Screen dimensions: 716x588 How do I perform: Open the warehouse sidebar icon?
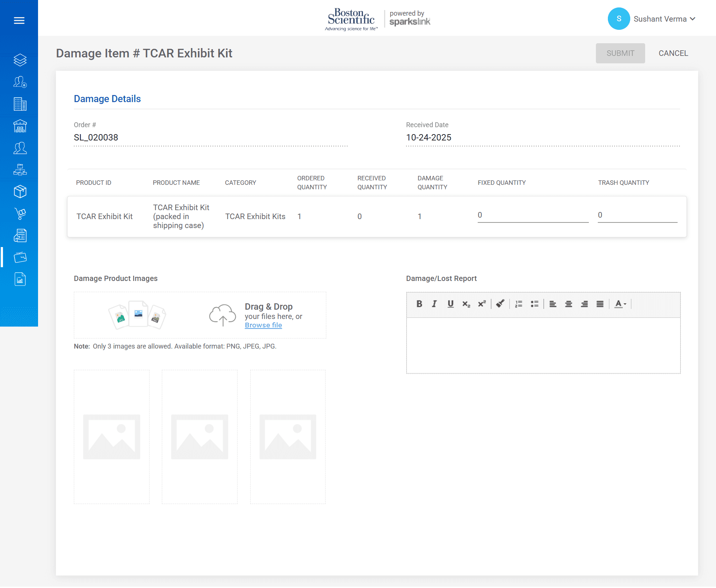20,126
